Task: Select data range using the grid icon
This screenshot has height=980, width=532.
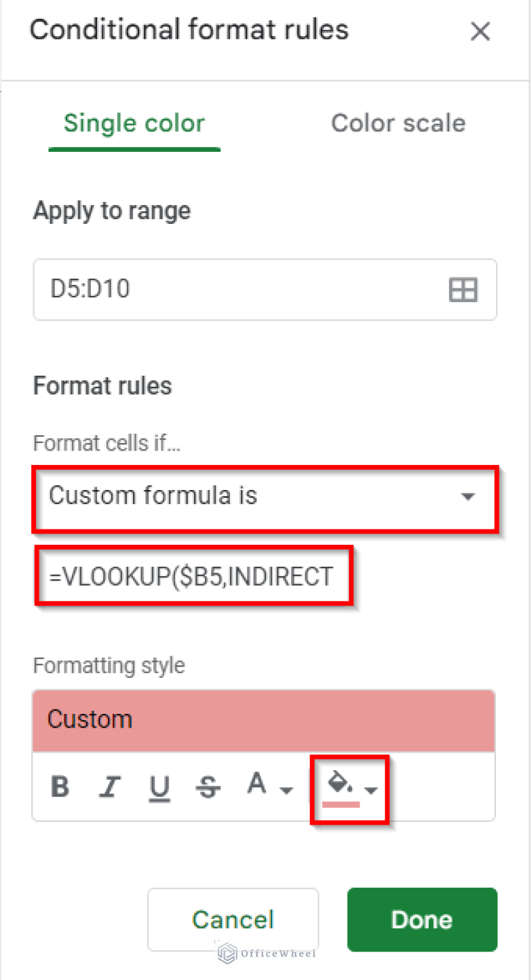Action: [x=463, y=290]
